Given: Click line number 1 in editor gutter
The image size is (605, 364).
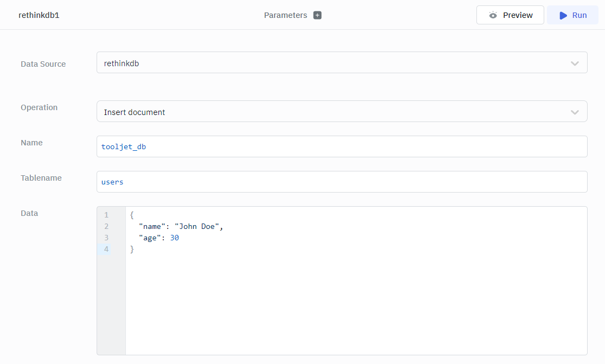Looking at the screenshot, I should pos(106,215).
